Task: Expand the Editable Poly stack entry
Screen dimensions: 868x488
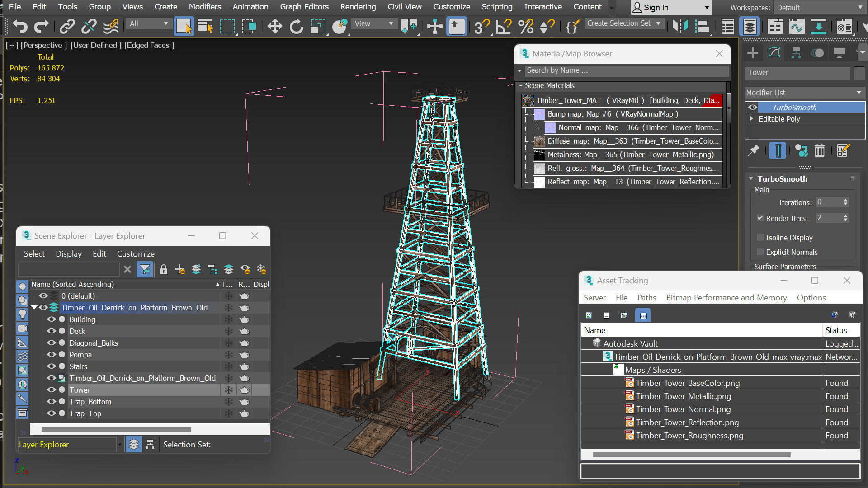Action: [752, 119]
